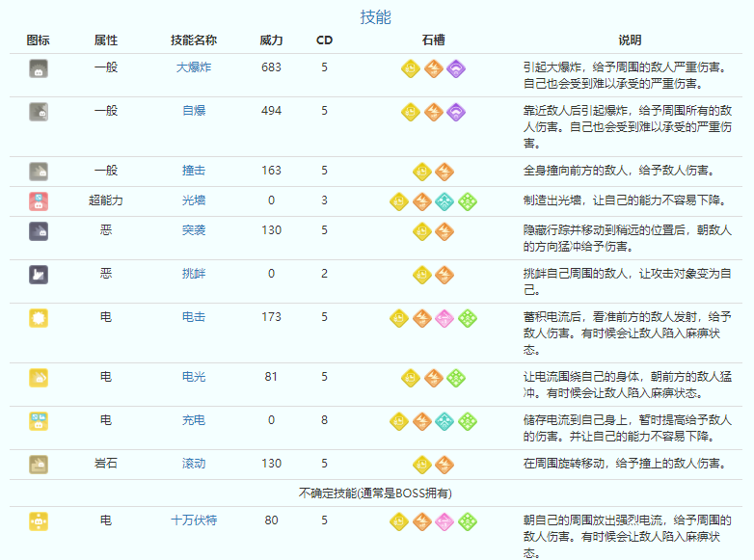Screen dimensions: 754x560
Task: Follow the 挑衅 skill name link
Action: click(x=194, y=274)
